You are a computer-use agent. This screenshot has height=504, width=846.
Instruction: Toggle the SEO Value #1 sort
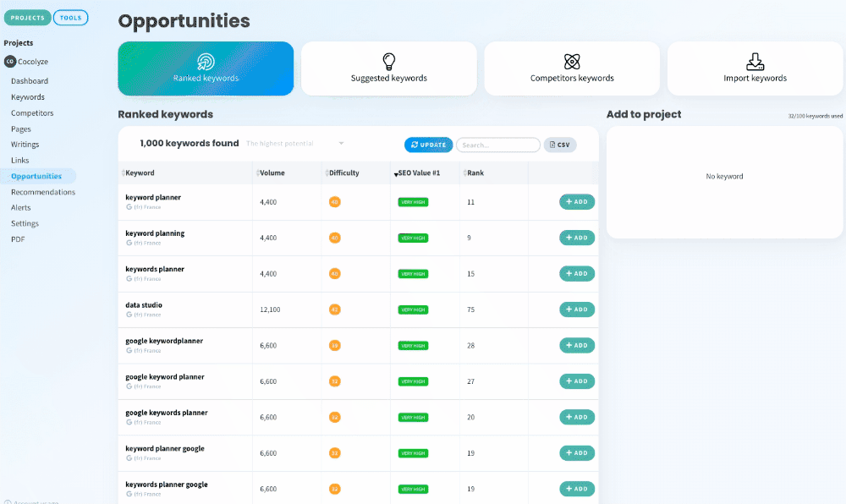coord(418,173)
